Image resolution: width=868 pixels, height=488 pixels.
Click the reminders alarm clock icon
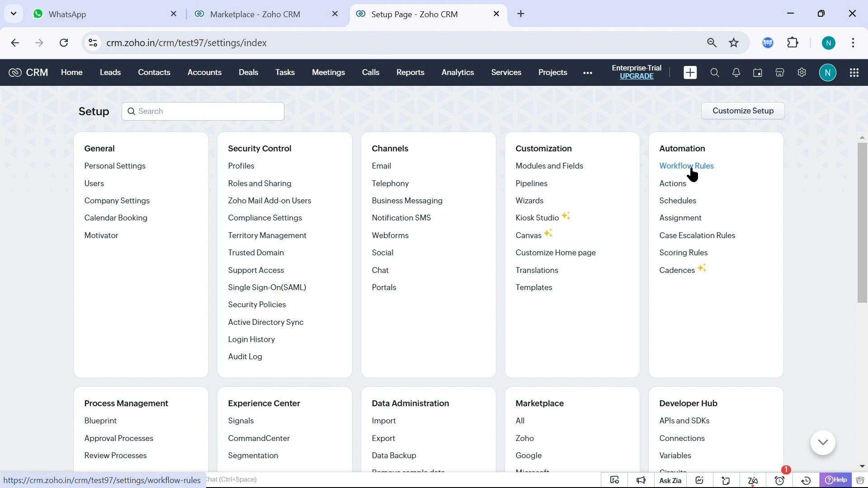coord(779,480)
